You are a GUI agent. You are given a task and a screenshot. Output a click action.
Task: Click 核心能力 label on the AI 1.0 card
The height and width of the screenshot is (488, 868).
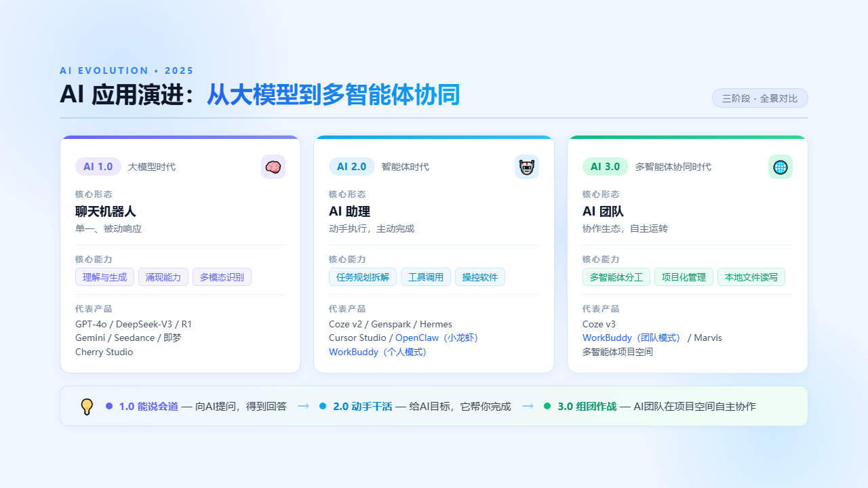point(94,260)
